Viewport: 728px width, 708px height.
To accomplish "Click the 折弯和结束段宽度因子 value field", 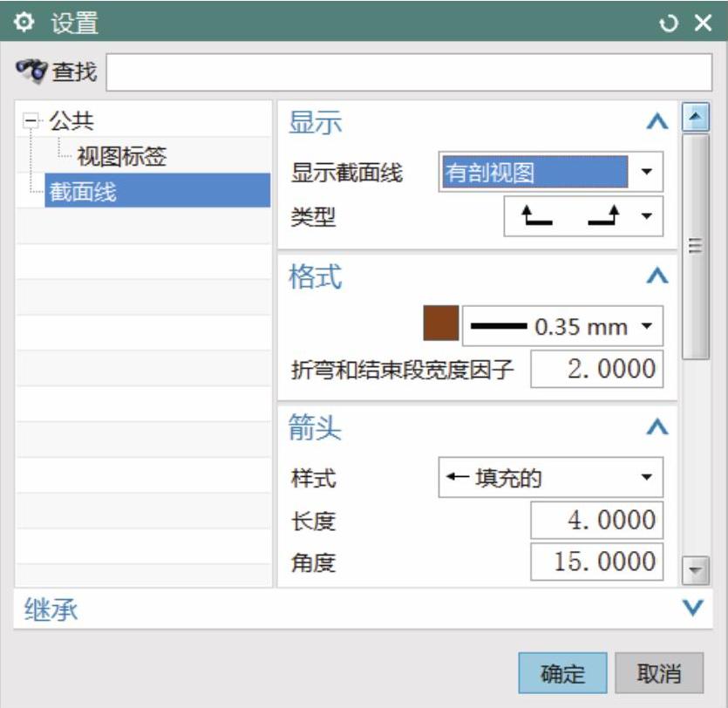I will tap(596, 370).
